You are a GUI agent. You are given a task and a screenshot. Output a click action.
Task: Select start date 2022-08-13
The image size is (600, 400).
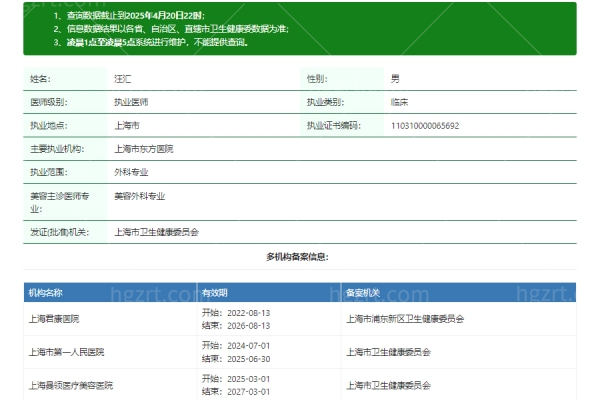click(x=249, y=313)
